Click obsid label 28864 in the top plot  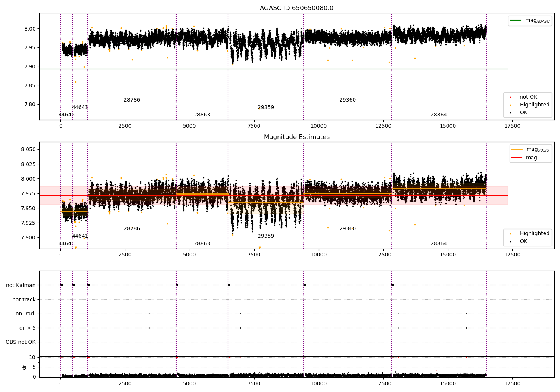coord(439,115)
